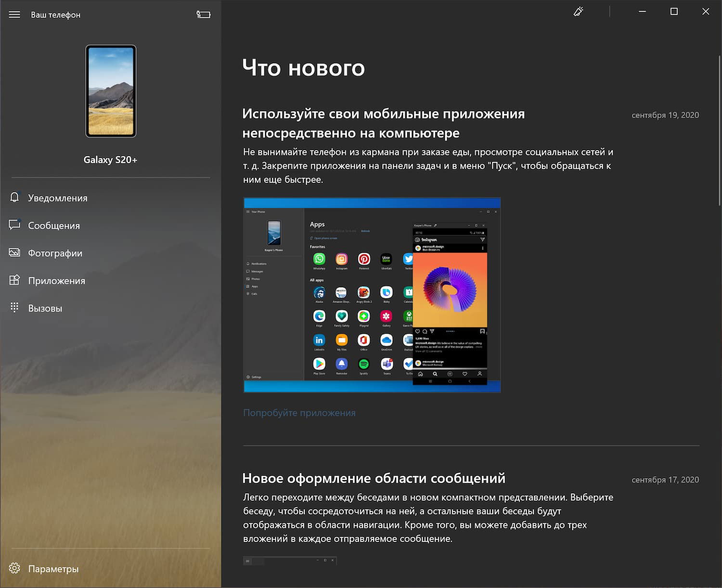The image size is (722, 588).
Task: Open the Сообщения chat bubble icon
Action: [x=14, y=225]
